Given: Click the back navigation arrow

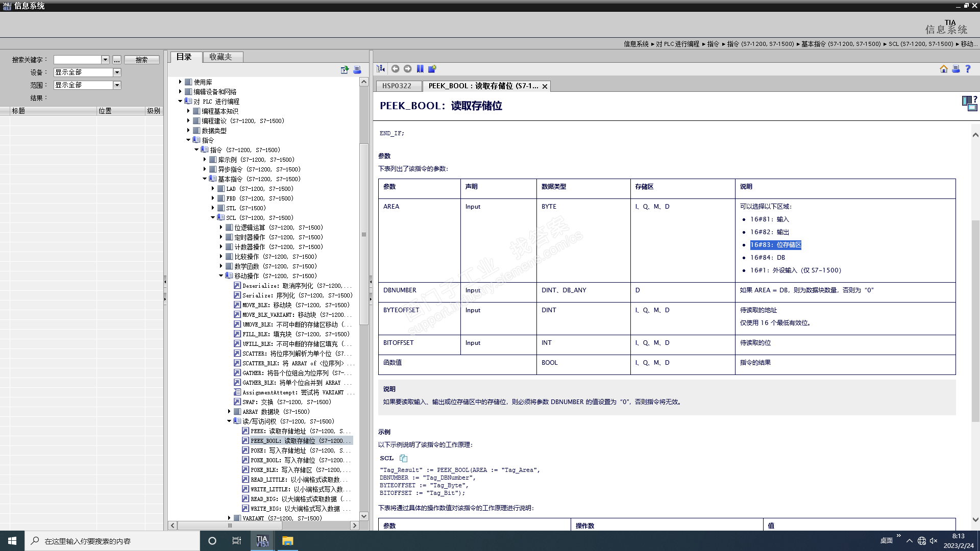Looking at the screenshot, I should click(x=395, y=69).
